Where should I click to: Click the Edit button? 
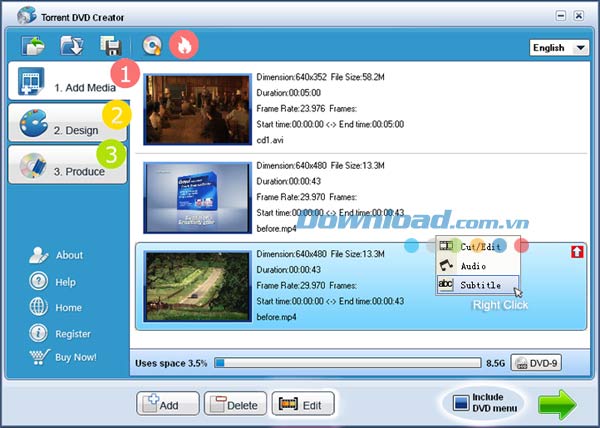pyautogui.click(x=303, y=404)
